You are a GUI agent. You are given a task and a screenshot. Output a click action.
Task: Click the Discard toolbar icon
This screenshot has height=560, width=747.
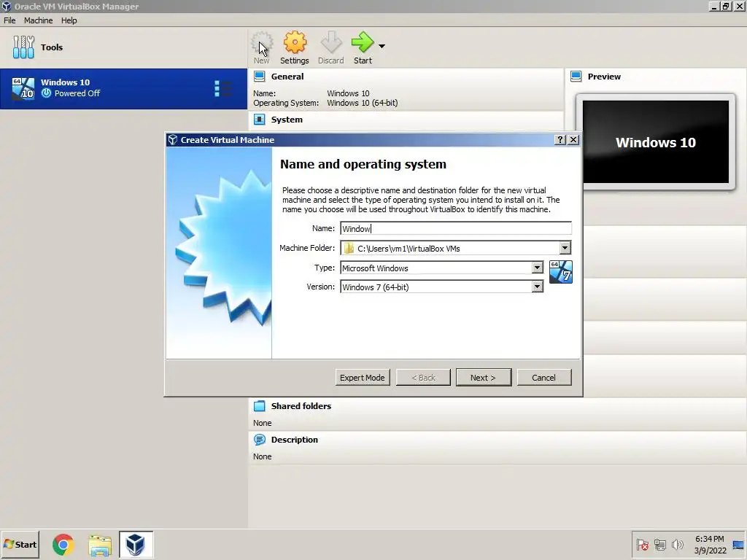(330, 47)
